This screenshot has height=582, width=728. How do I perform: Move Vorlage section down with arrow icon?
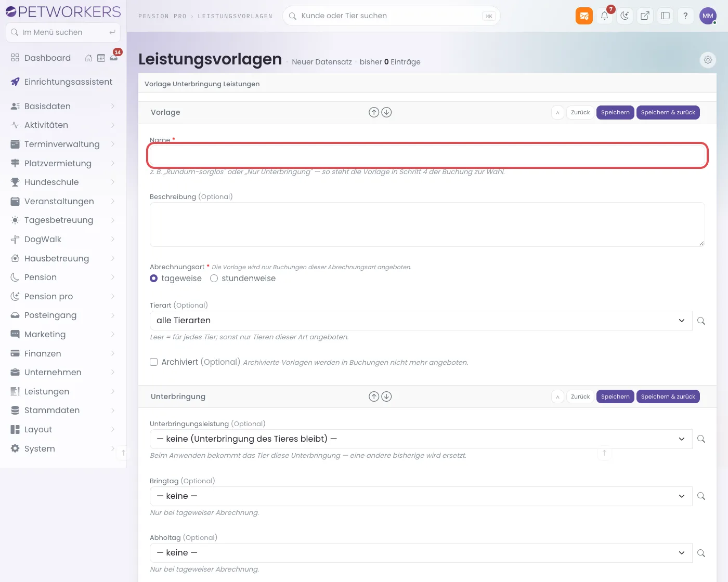click(x=386, y=112)
